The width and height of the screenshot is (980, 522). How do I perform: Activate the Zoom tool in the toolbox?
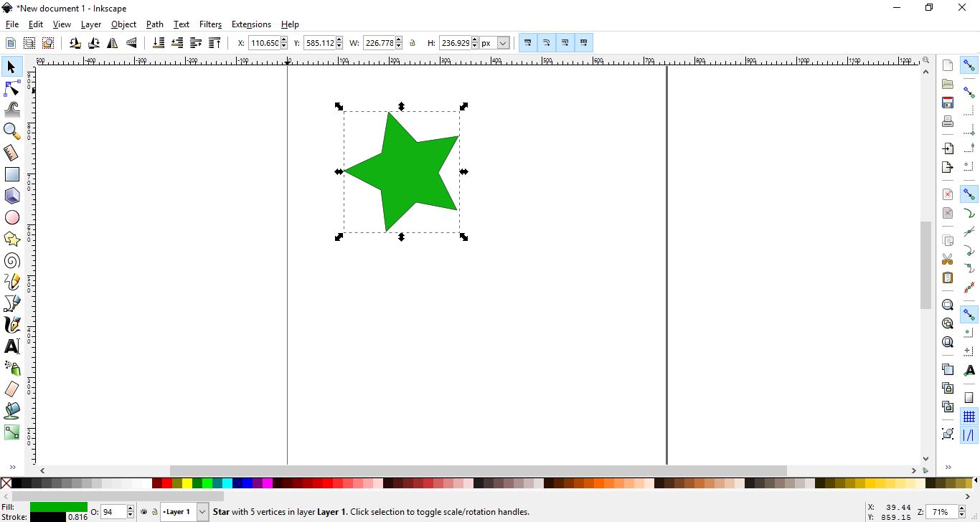tap(11, 131)
